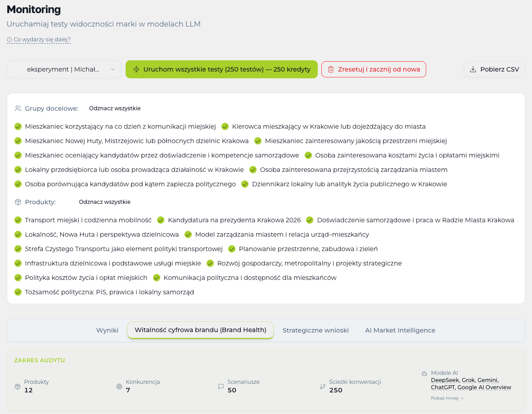Image resolution: width=532 pixels, height=414 pixels.
Task: Uncheck Kierowca mieszkający w Krakowie group
Action: 225,126
